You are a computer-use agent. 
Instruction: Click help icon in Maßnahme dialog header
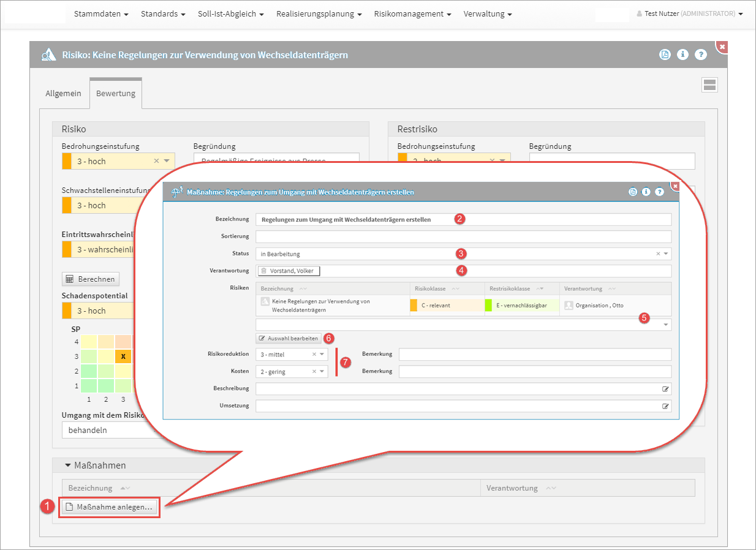(659, 192)
